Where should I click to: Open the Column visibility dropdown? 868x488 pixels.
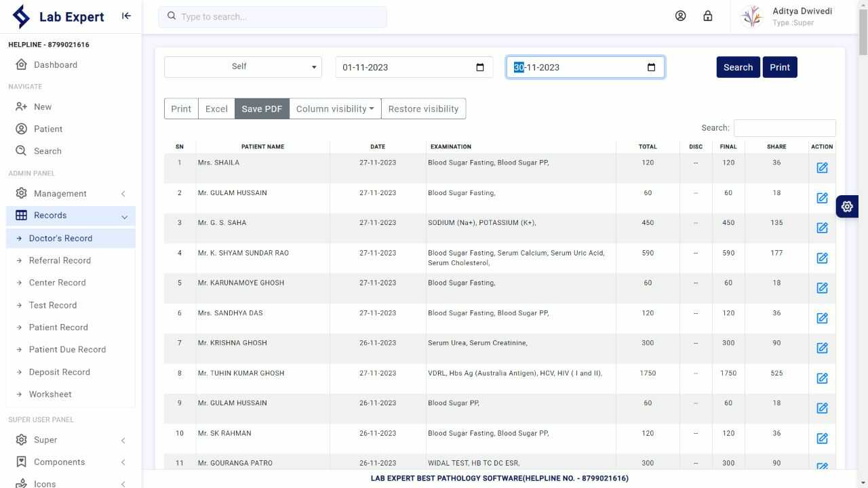(x=334, y=108)
